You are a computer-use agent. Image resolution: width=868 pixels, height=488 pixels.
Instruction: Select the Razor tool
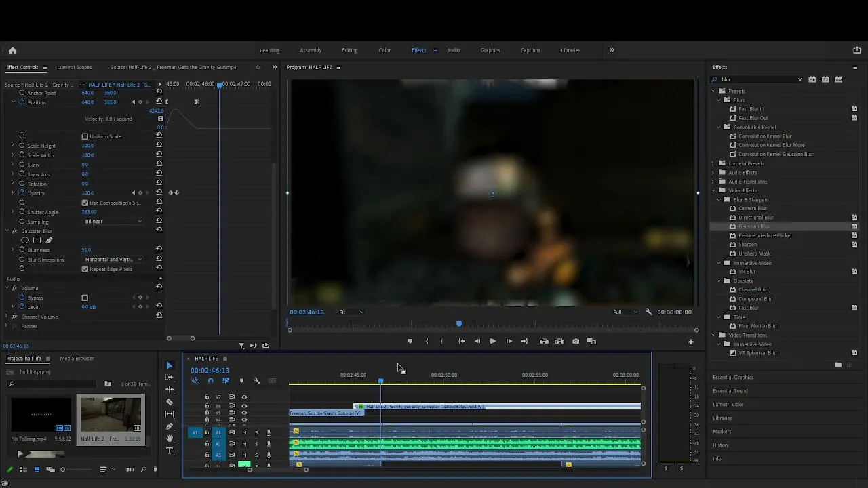170,402
